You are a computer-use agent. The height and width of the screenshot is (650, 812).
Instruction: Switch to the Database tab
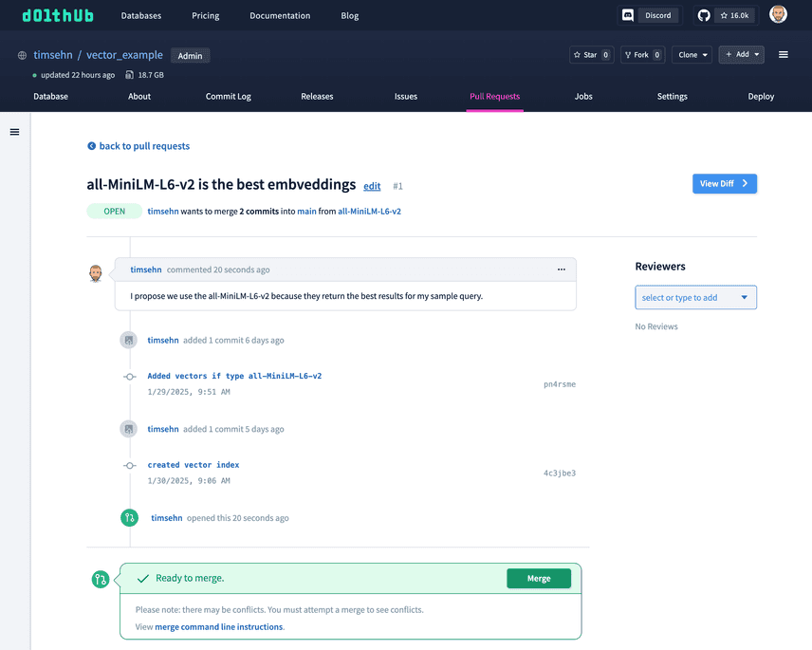51,97
